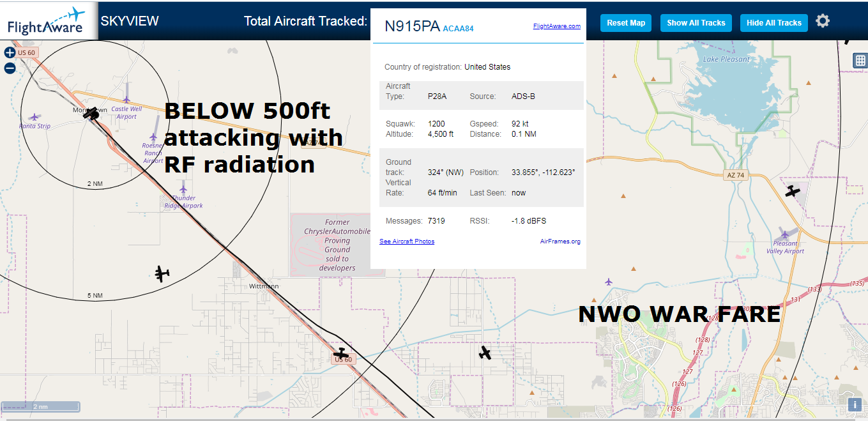Click the altitude value 4,500 ft
The height and width of the screenshot is (421, 868).
click(x=441, y=134)
